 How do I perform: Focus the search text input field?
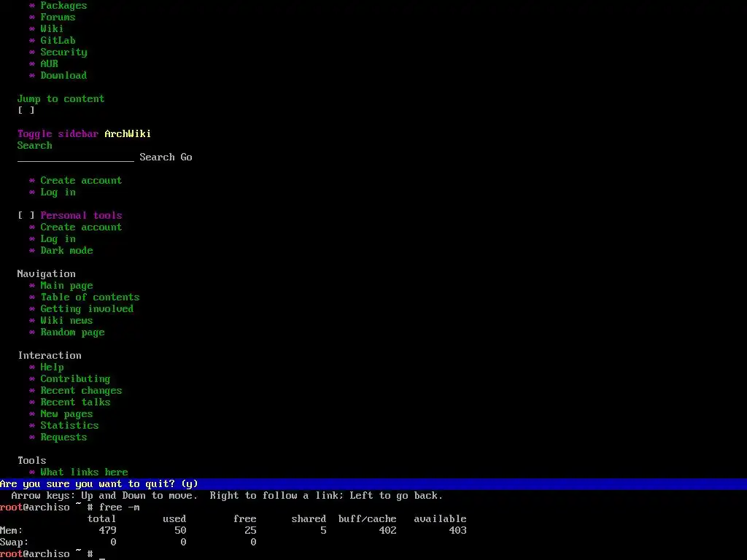pyautogui.click(x=76, y=157)
